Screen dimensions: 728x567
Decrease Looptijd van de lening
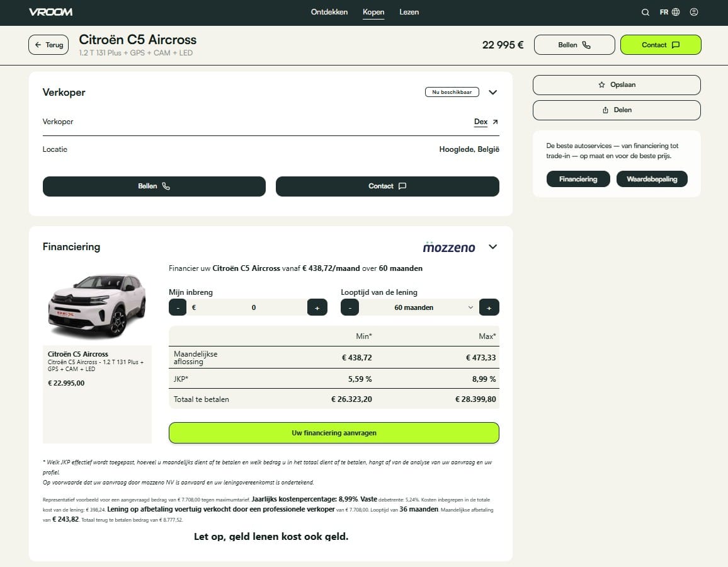click(350, 307)
